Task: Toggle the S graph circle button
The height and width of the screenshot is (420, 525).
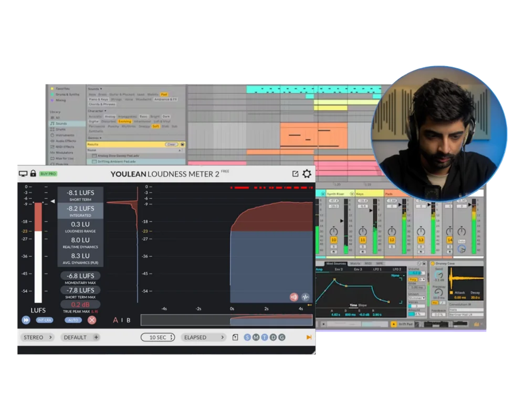Action: point(247,337)
